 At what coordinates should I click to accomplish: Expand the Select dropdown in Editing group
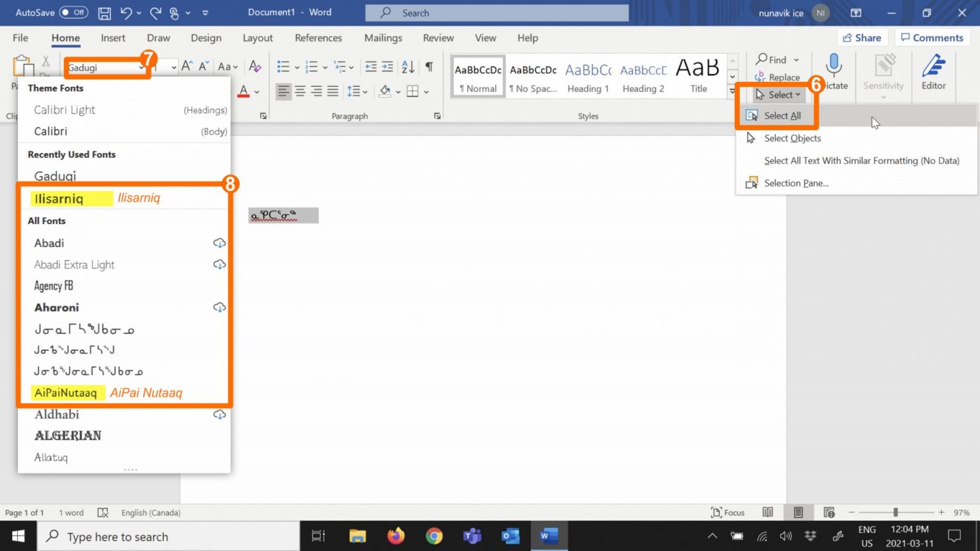778,94
